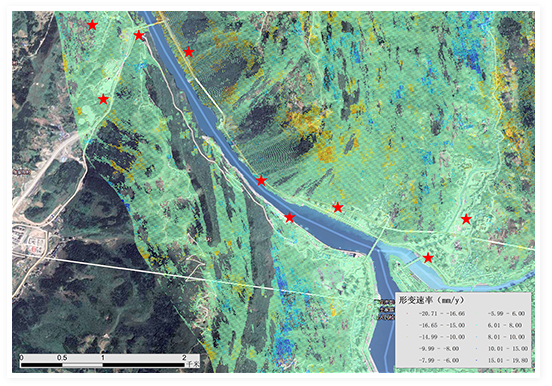Click the legend title 形变速率 (mm/y)
Viewport: 552px width, 386px height.
(x=431, y=300)
